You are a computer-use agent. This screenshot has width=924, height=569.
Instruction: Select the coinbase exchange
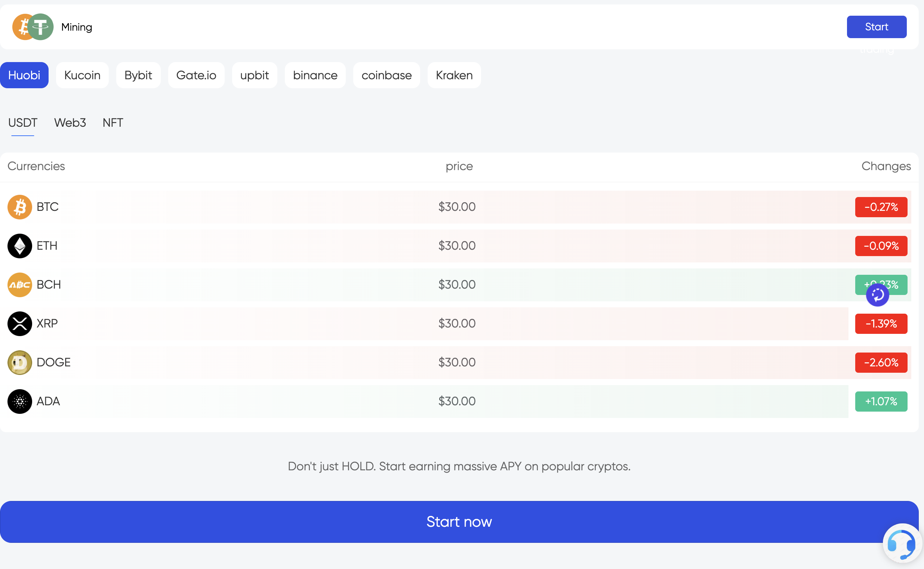(386, 75)
